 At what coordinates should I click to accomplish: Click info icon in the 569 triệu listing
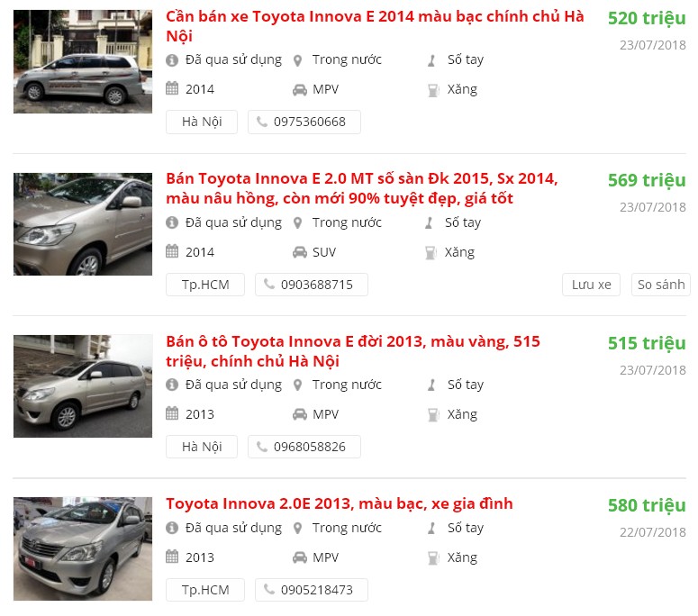coord(172,222)
